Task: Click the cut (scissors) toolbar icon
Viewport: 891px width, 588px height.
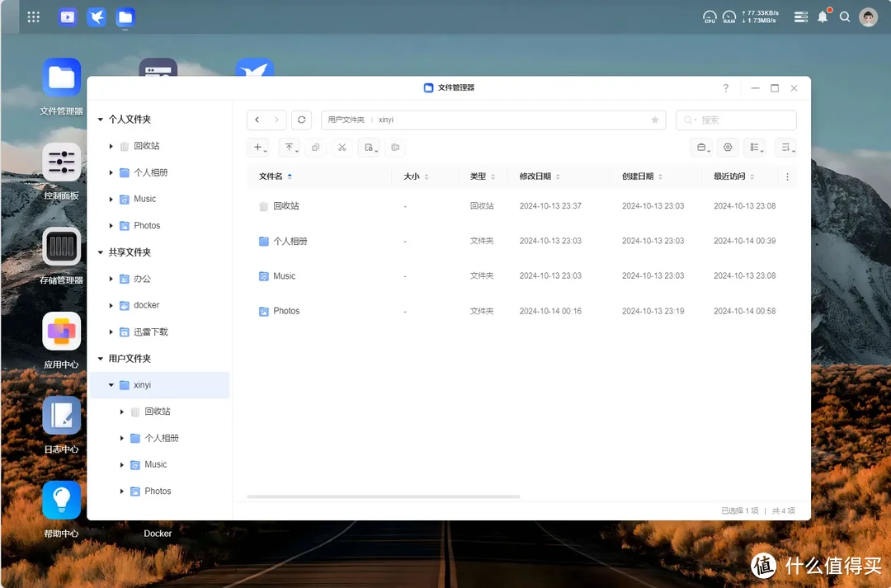Action: (342, 148)
